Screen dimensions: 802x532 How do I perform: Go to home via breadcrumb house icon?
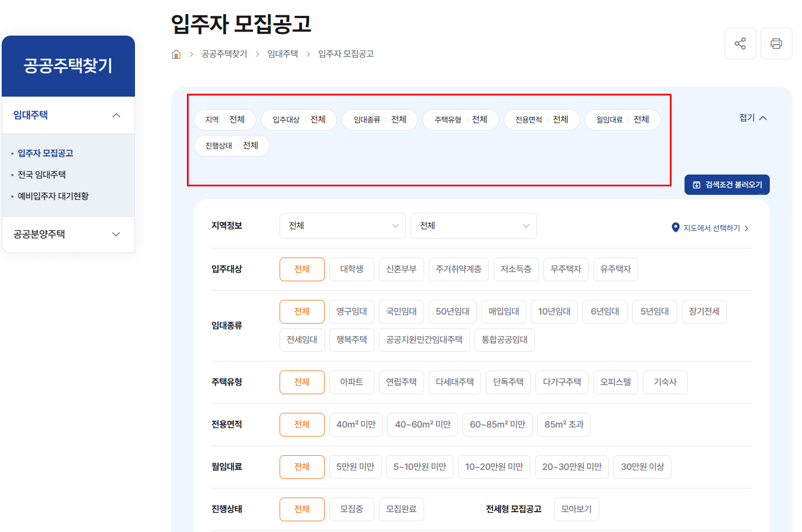(176, 54)
